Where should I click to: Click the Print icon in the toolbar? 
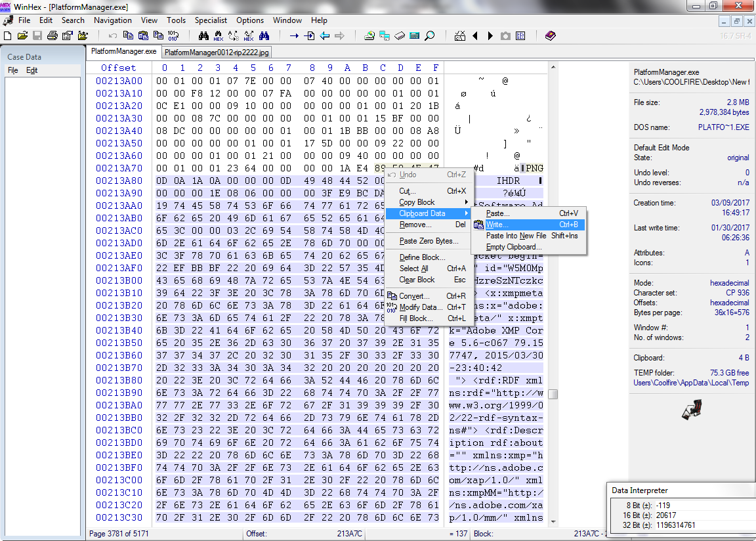click(x=52, y=35)
